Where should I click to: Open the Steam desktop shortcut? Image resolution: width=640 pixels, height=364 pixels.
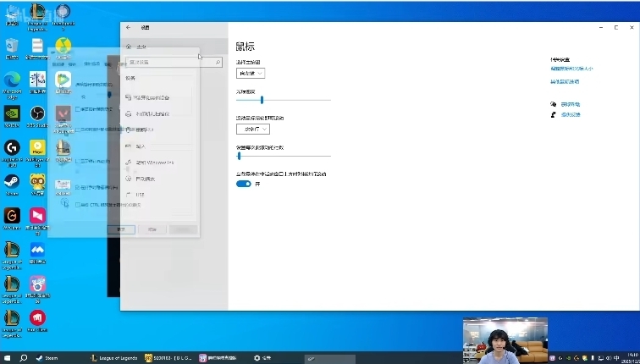(x=12, y=181)
